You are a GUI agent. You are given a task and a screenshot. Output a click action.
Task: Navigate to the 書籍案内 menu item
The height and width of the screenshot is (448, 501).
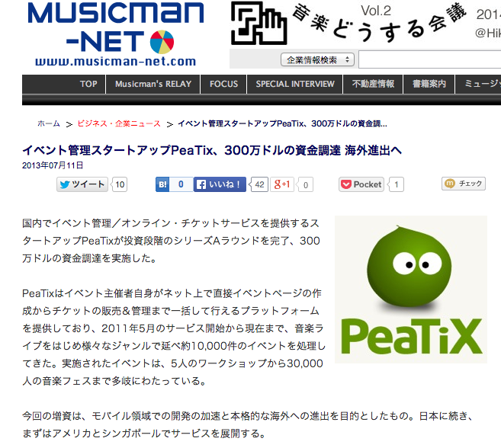429,84
